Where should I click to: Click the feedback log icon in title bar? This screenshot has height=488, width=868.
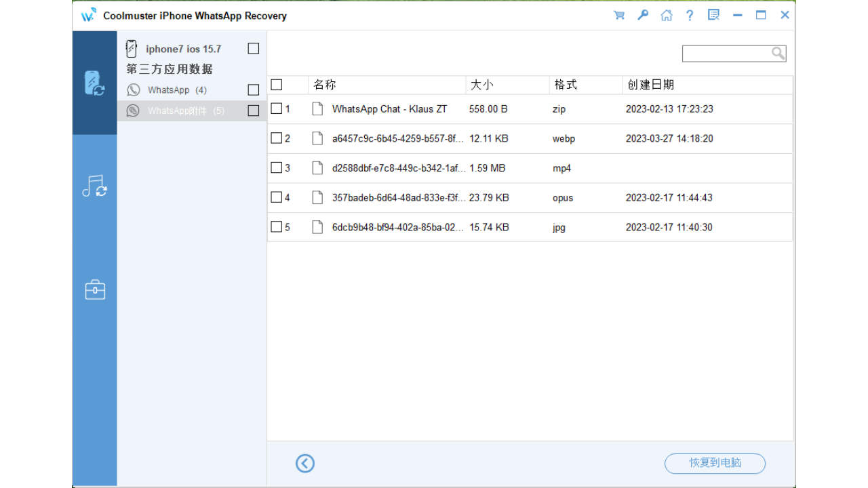[713, 14]
